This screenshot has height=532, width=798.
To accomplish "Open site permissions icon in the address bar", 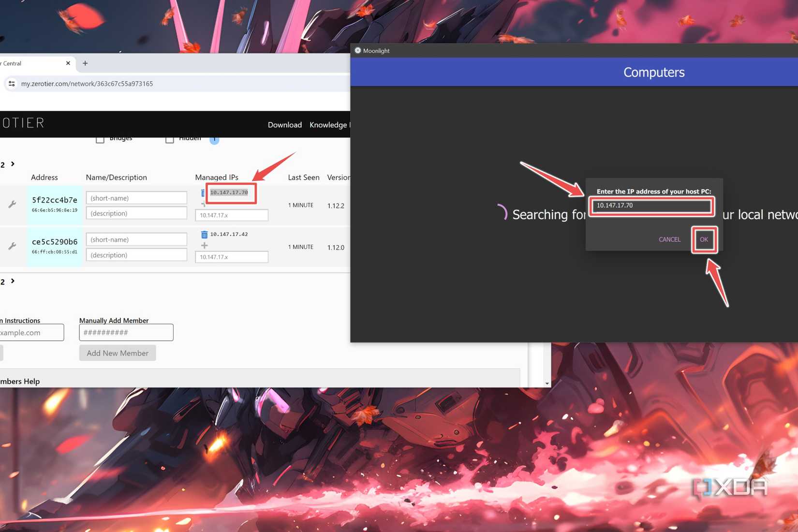I will [x=11, y=84].
